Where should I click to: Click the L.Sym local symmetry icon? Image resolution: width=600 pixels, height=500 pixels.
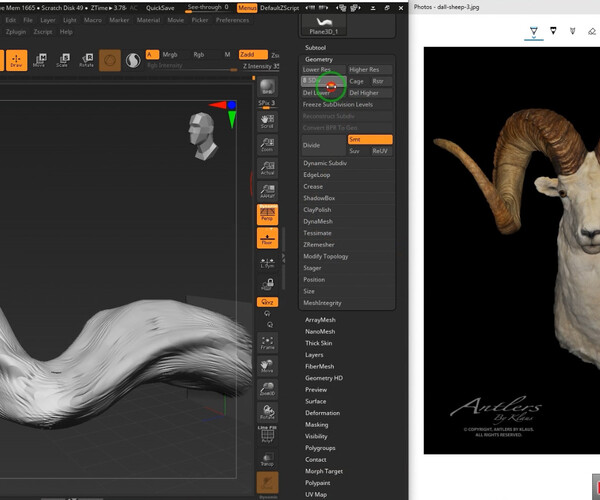coord(267,262)
